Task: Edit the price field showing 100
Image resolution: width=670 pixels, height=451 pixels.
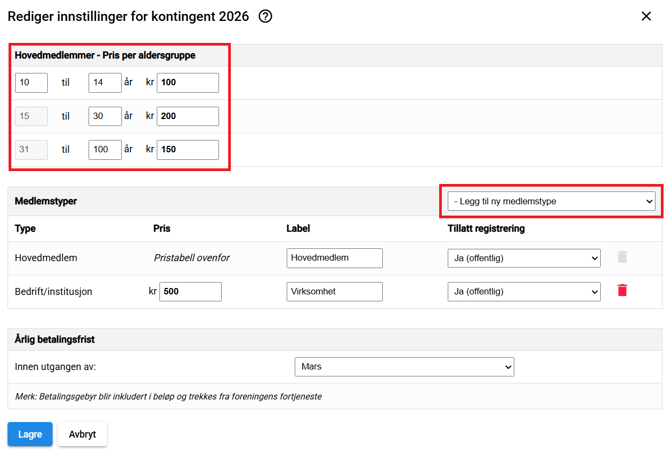Action: 187,83
